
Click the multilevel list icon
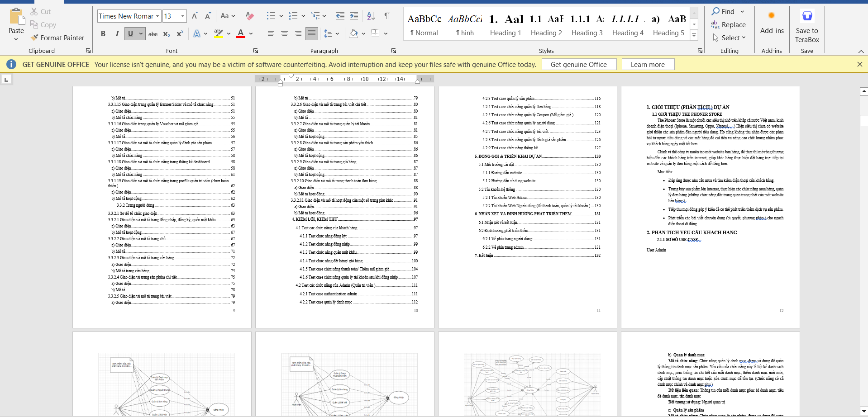[x=315, y=16]
